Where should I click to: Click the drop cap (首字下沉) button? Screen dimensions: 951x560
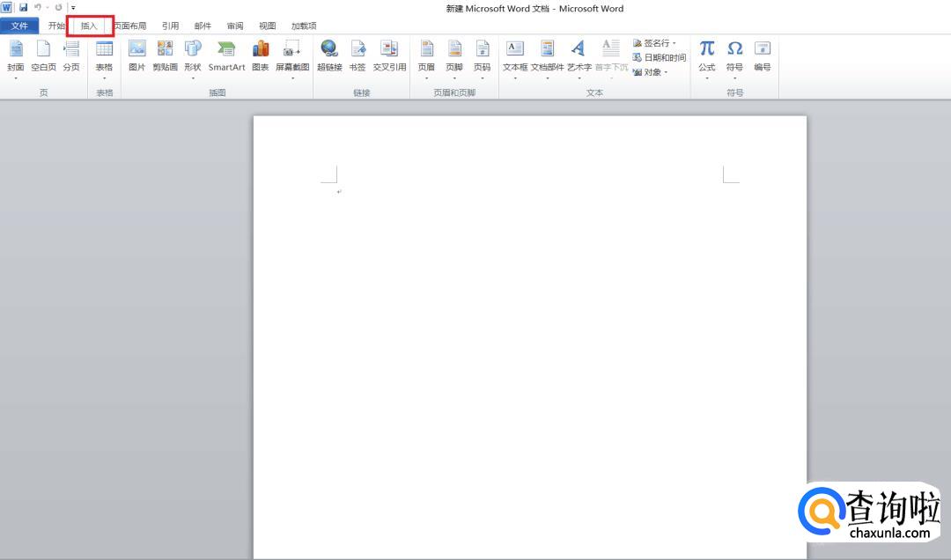click(x=611, y=60)
